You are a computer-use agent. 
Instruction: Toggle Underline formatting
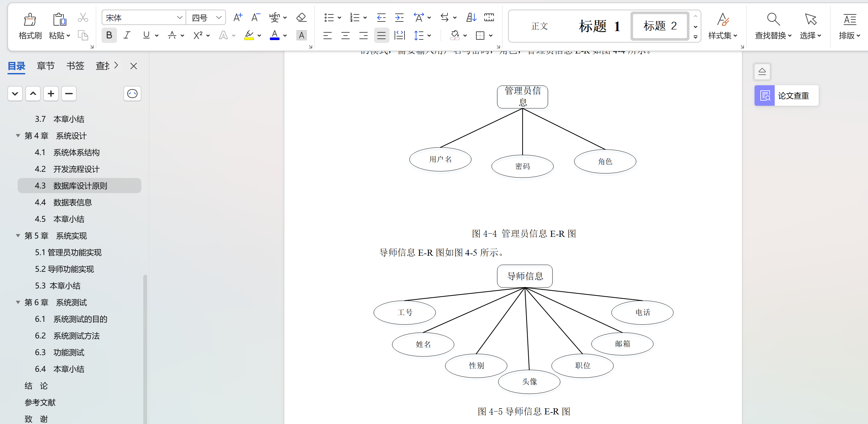(146, 35)
